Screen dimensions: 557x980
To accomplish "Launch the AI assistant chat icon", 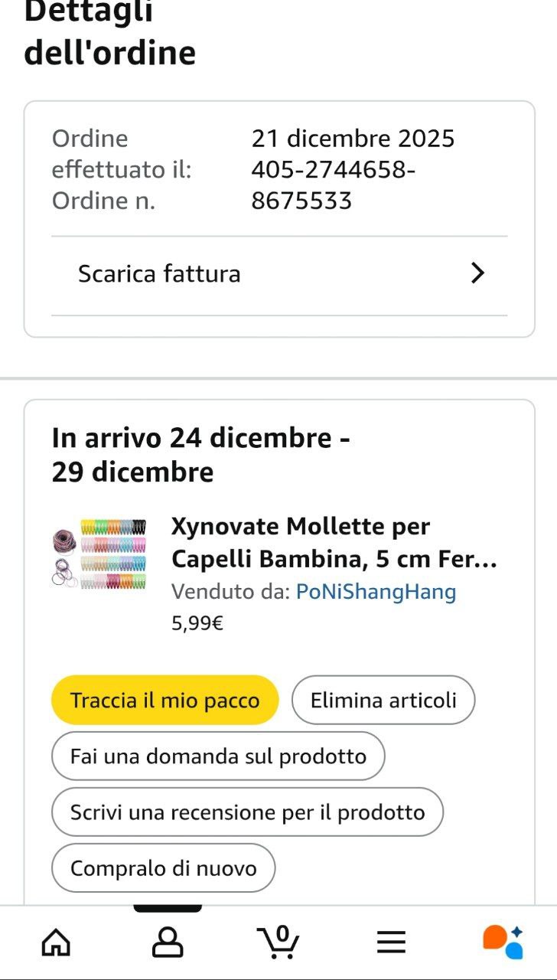I will coord(503,942).
